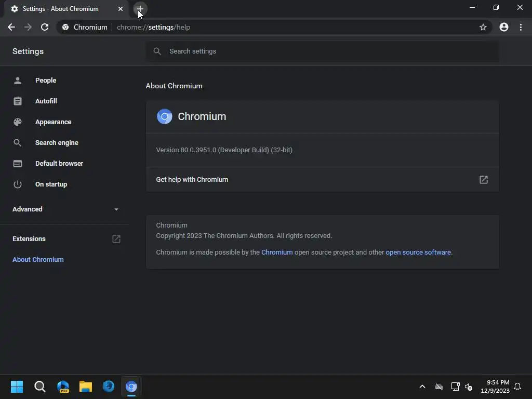Open the notifications bell
The image size is (532, 399).
tap(517, 387)
